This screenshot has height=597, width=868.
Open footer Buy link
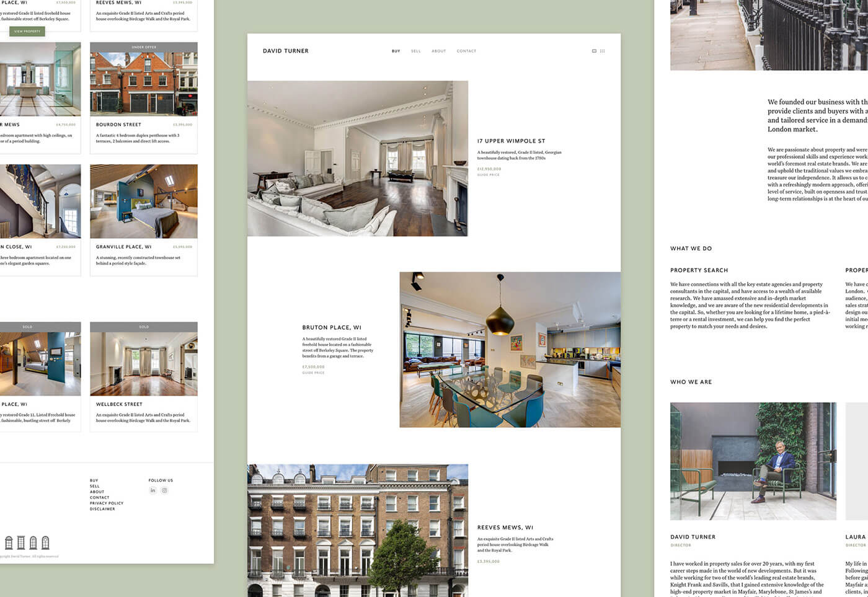[94, 480]
